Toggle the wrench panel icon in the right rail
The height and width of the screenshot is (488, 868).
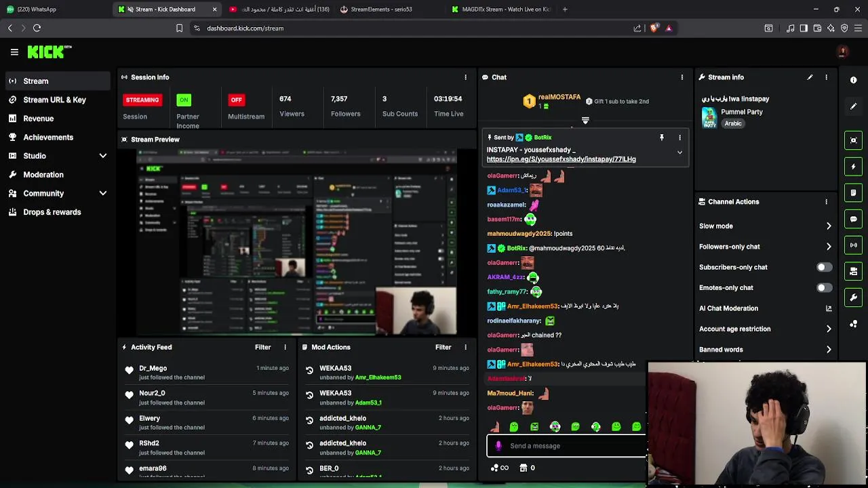point(853,298)
